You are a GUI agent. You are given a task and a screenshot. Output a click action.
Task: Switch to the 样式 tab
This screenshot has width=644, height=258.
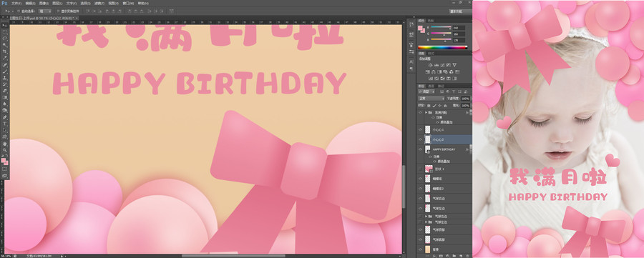pos(431,54)
